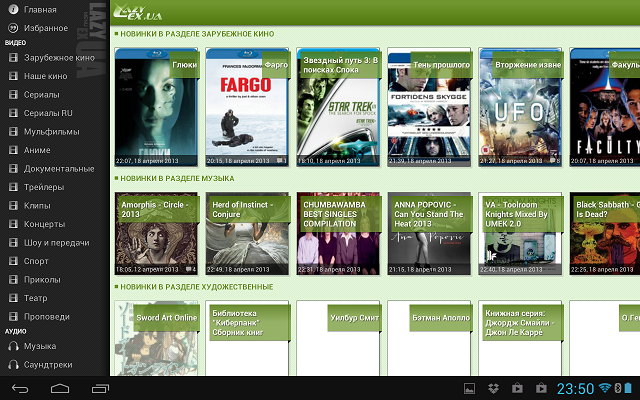This screenshot has width=640, height=400.
Task: Select film icon beside Концерты
Action: (x=13, y=224)
